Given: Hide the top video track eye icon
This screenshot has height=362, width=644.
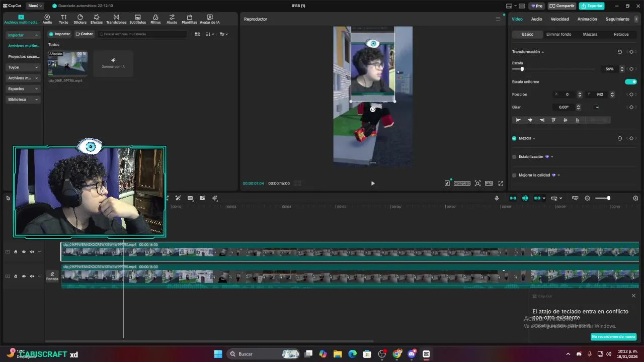Looking at the screenshot, I should 24,252.
